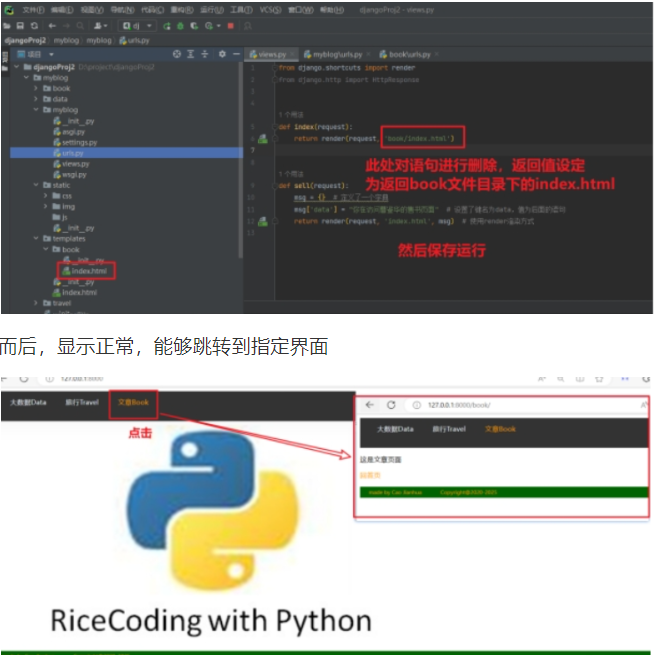The height and width of the screenshot is (662, 657).
Task: Expand the data folder in project tree
Action: point(36,99)
